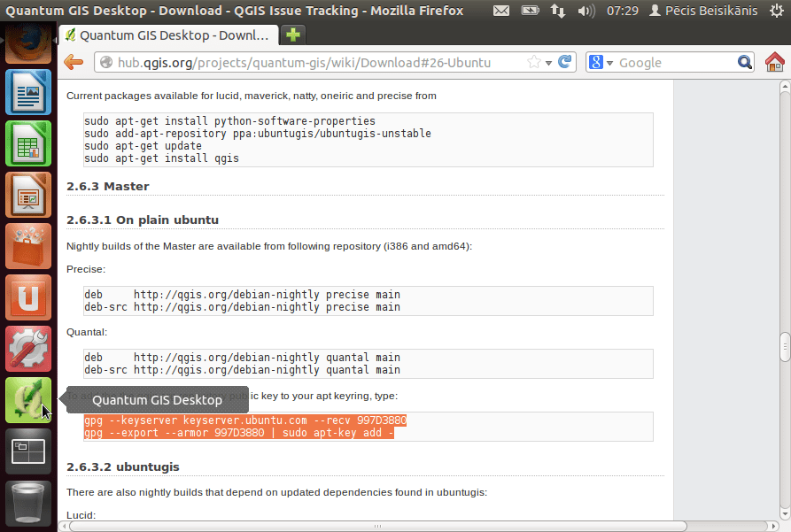
Task: Click the horizontal scrollbar thumb
Action: click(378, 526)
